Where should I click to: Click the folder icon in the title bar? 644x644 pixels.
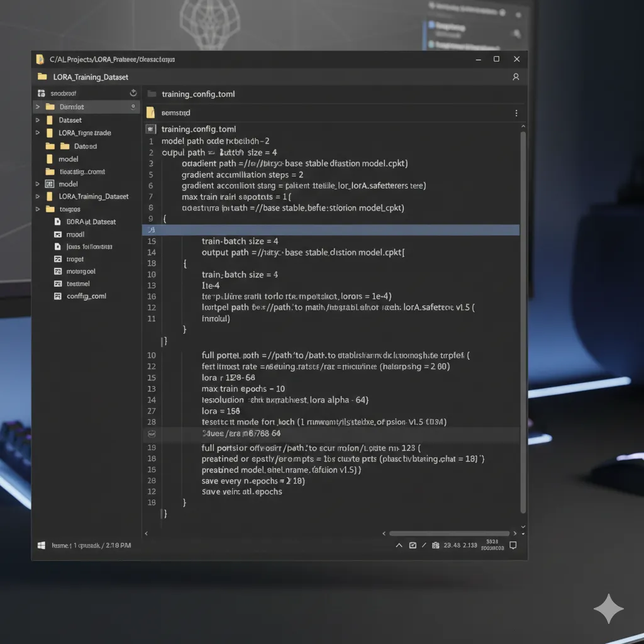(x=40, y=59)
